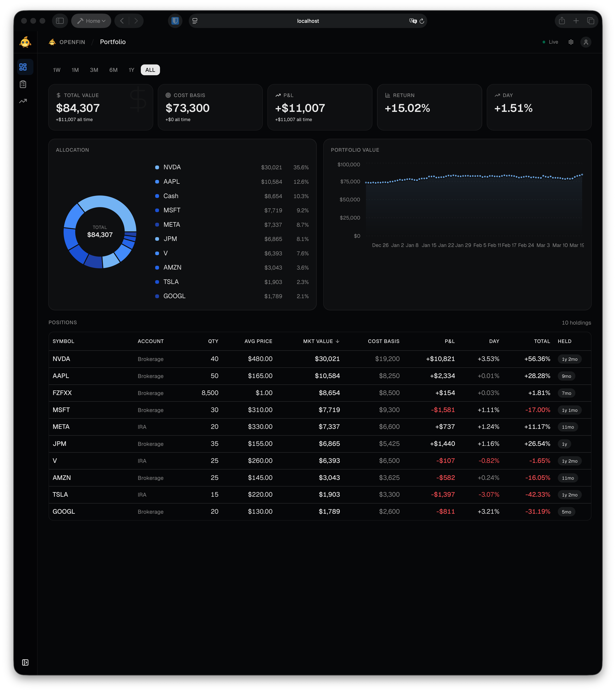This screenshot has width=616, height=692.
Task: Open the dashboard grid icon in sidebar
Action: coord(23,67)
